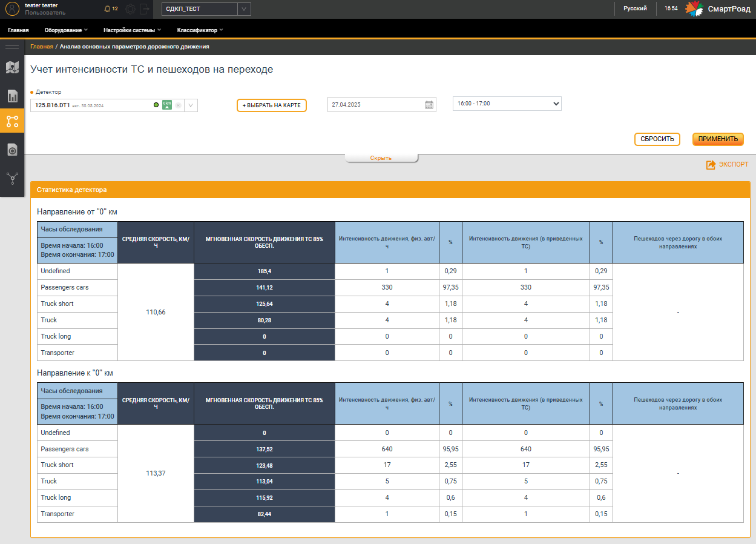The width and height of the screenshot is (756, 544).
Task: Open settings gear icon in top bar
Action: tap(129, 9)
